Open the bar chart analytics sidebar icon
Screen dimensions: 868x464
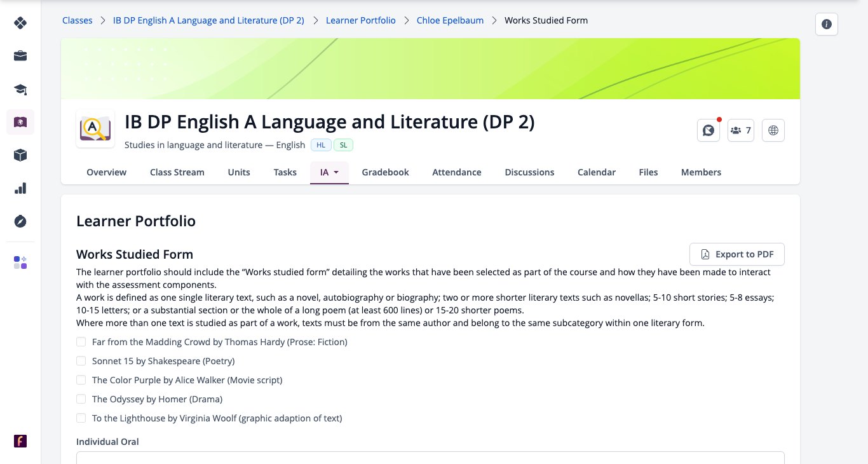pos(20,188)
